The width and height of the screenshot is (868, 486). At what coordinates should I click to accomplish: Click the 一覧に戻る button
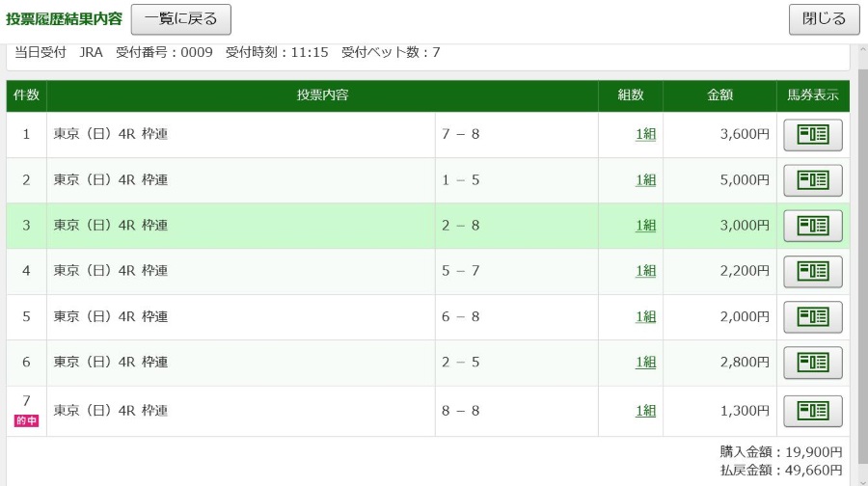click(181, 19)
